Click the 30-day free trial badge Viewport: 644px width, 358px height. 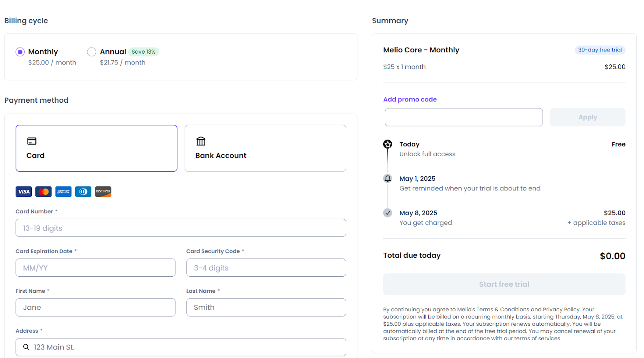coord(600,50)
